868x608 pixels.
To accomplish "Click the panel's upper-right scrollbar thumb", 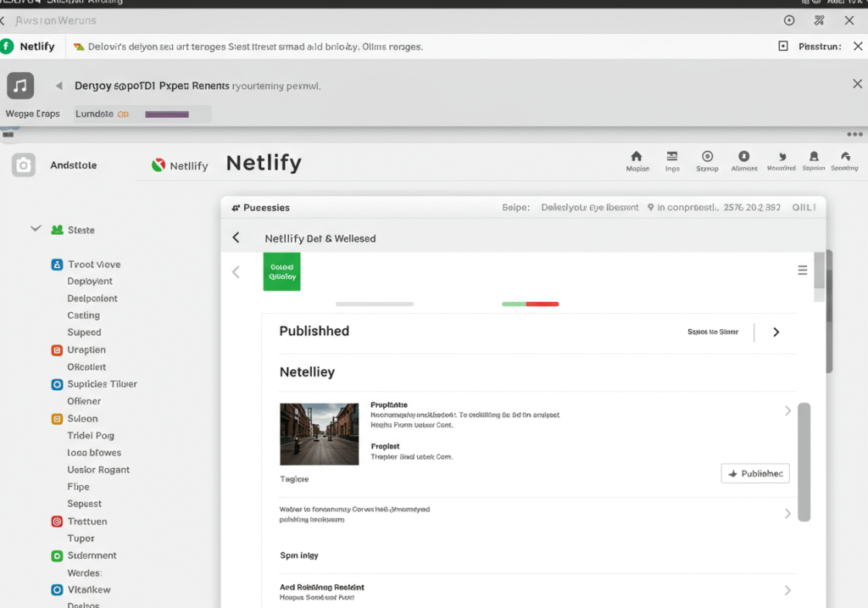I will coord(820,271).
